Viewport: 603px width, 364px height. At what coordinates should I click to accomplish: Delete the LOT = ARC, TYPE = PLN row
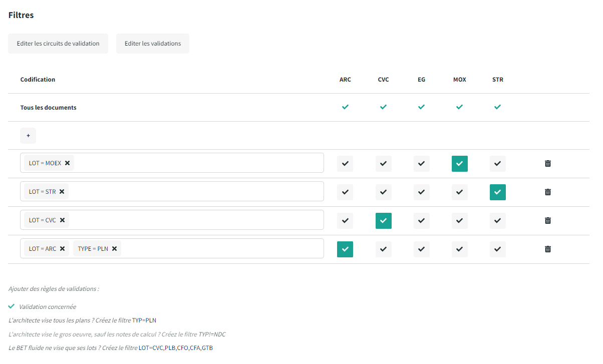[547, 249]
